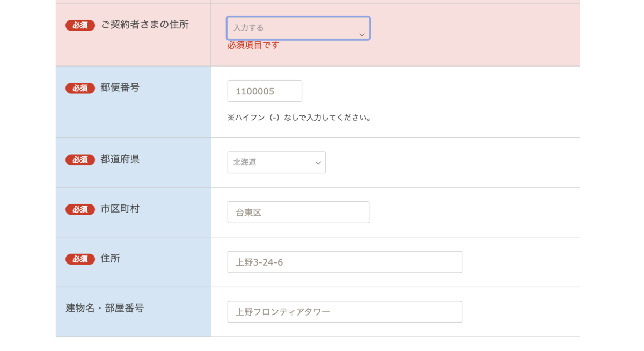This screenshot has height=351, width=644.
Task: Click the 必須 badge next to 郵便番号
Action: pyautogui.click(x=80, y=88)
